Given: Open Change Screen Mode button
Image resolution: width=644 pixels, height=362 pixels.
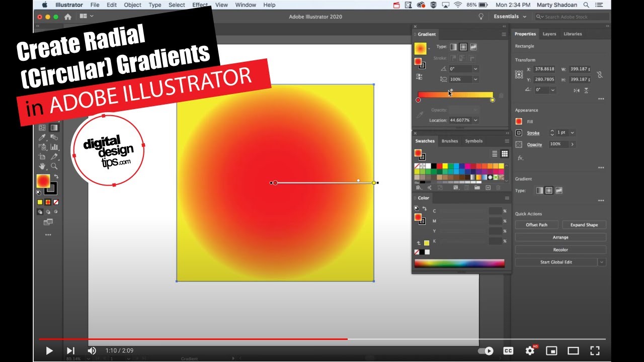Looking at the screenshot, I should (48, 222).
